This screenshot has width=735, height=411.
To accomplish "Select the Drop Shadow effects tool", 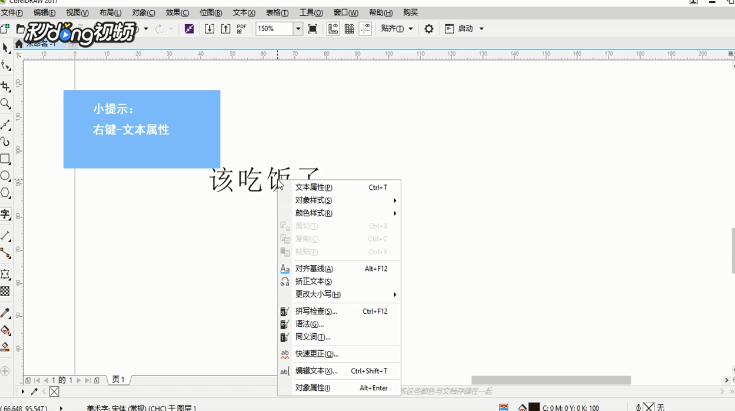I will point(6,274).
